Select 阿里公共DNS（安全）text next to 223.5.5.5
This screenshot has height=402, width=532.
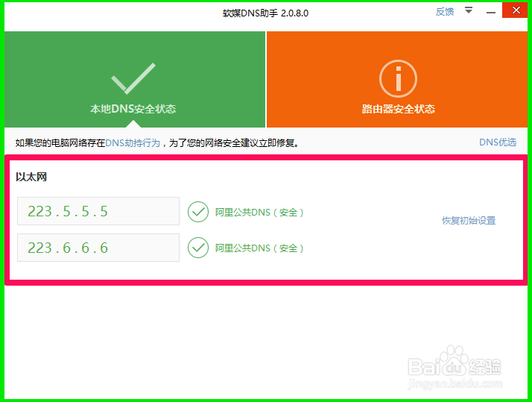[259, 213]
